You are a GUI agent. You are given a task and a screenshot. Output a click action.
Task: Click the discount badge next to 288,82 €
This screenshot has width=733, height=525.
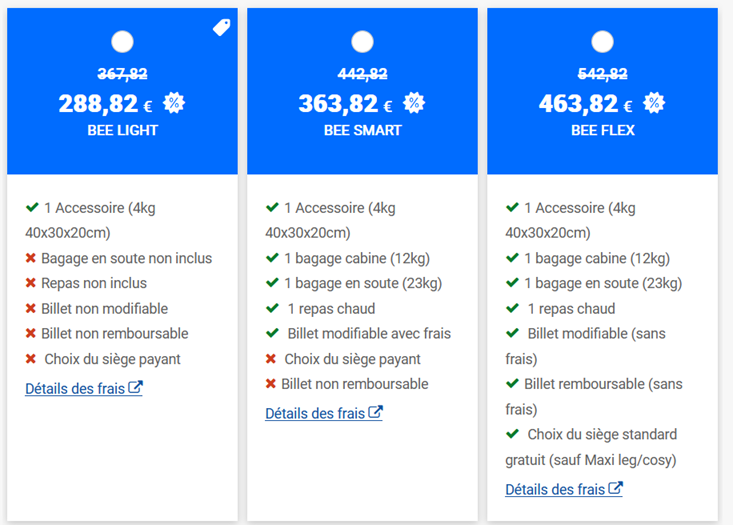coord(174,103)
